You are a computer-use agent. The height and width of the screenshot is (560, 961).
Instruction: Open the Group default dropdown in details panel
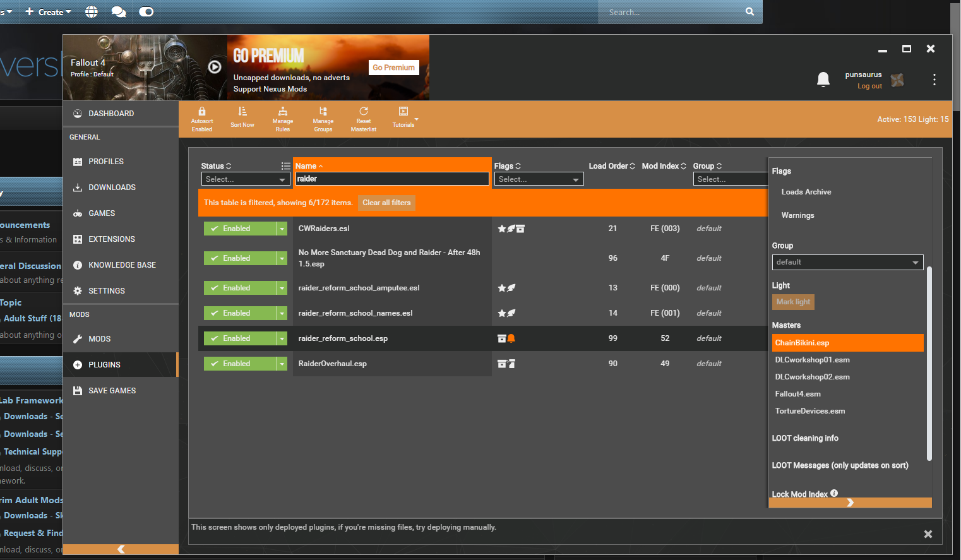coord(847,262)
